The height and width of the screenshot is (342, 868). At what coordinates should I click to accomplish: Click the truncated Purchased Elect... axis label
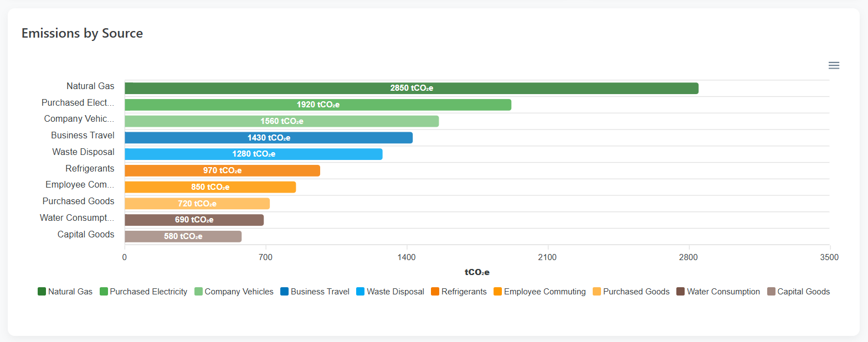[78, 102]
